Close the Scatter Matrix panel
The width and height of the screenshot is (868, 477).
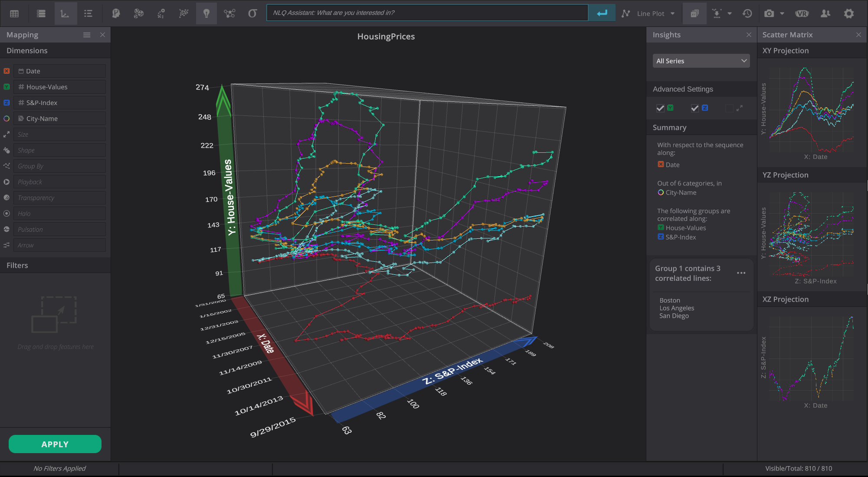coord(858,35)
